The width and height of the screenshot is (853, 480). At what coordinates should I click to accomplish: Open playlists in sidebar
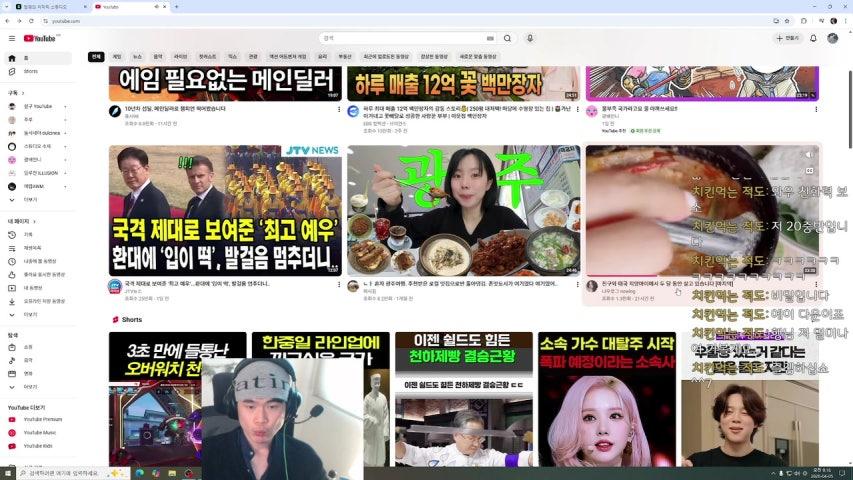point(38,248)
